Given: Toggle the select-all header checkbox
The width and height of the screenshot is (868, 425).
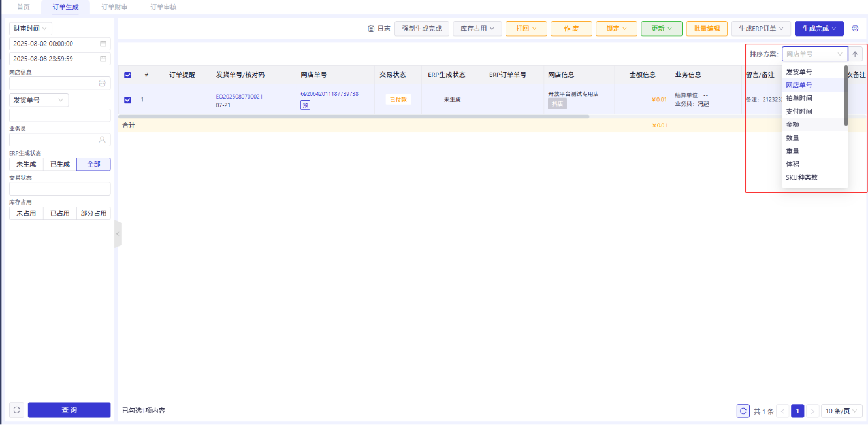Looking at the screenshot, I should (127, 75).
